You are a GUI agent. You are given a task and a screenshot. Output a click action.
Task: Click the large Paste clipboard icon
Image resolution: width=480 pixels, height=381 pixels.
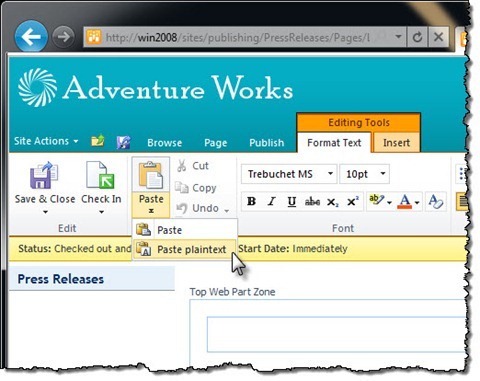coord(151,175)
